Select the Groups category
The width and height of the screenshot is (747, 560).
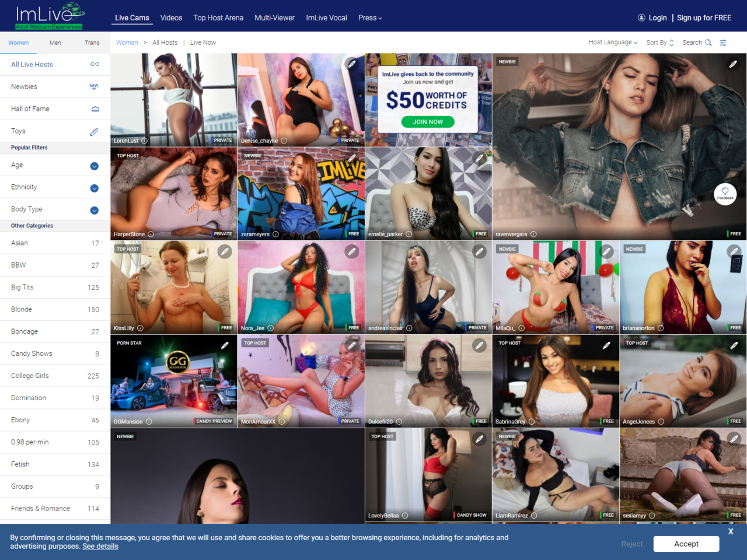coord(55,487)
